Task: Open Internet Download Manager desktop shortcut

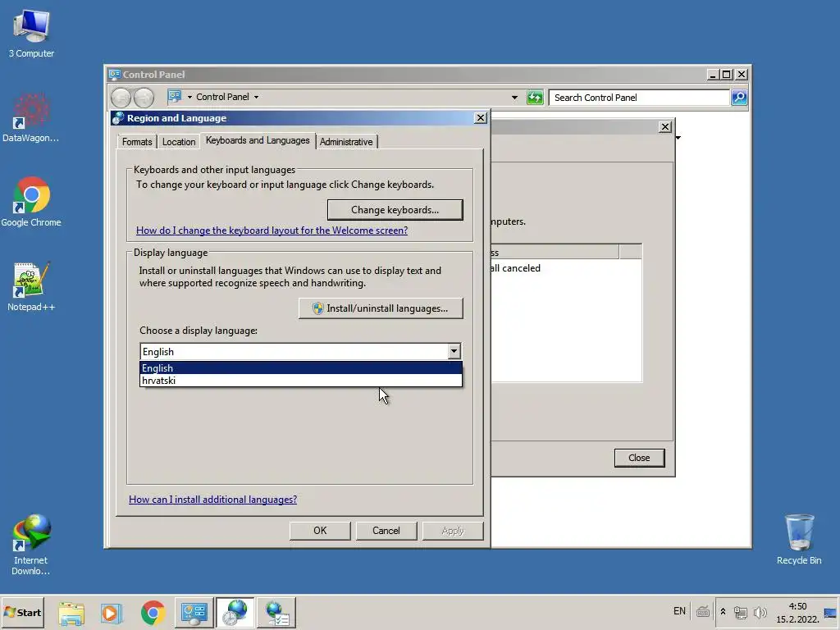Action: coord(31,545)
